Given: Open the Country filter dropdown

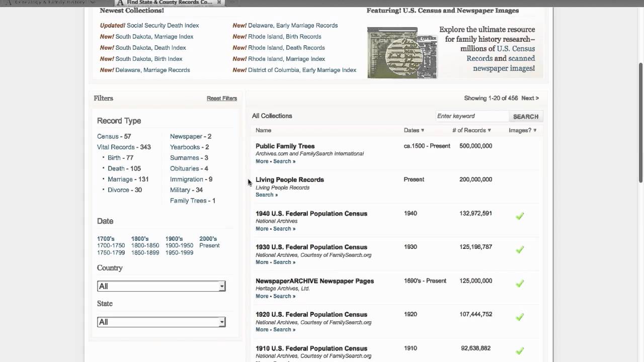Looking at the screenshot, I should click(x=161, y=286).
